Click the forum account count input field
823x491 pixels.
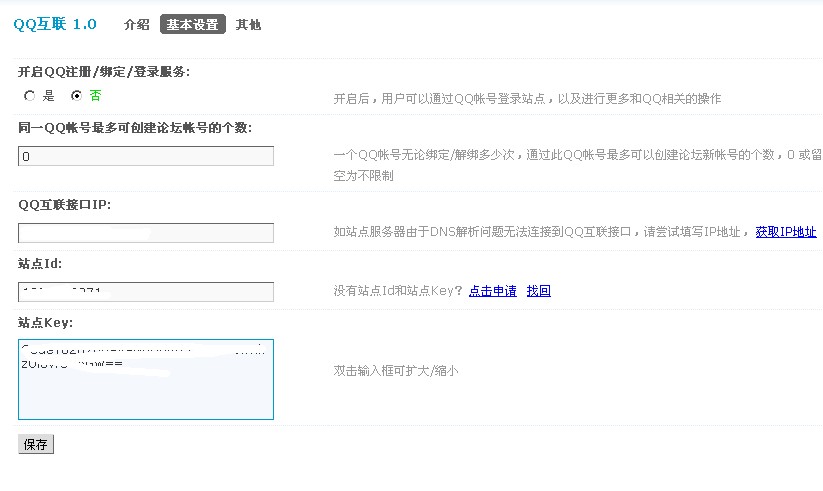click(x=146, y=156)
